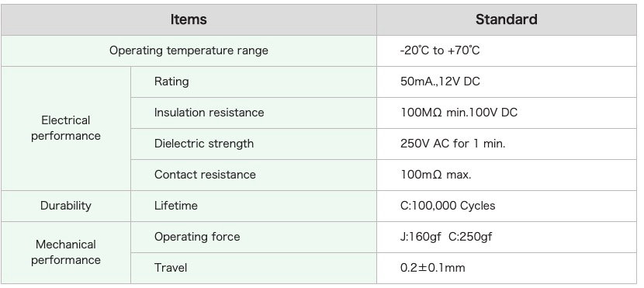Select the Dielectric strength label

204,144
